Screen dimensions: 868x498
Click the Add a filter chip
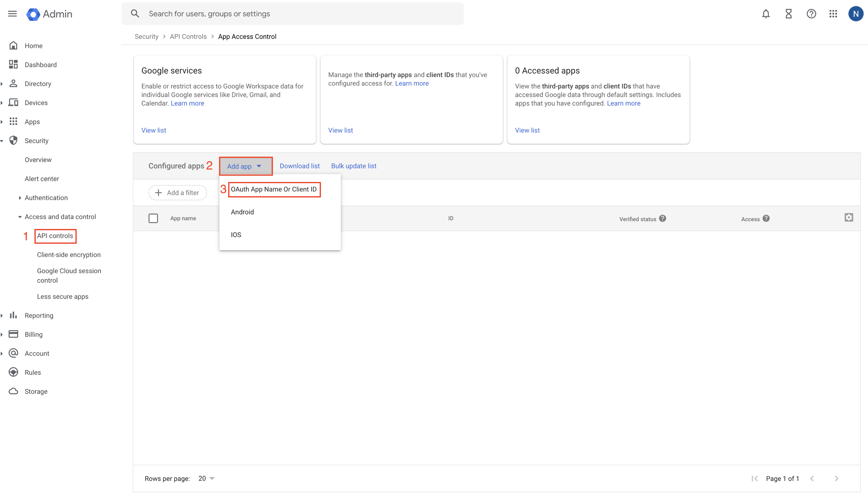[x=177, y=192]
